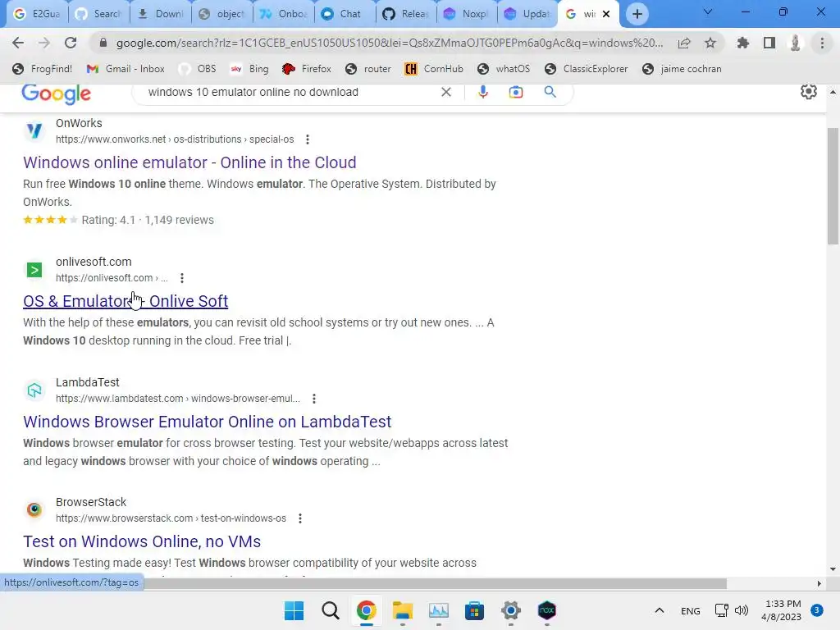Open more options for the BrowserStack result
840x630 pixels.
click(300, 518)
